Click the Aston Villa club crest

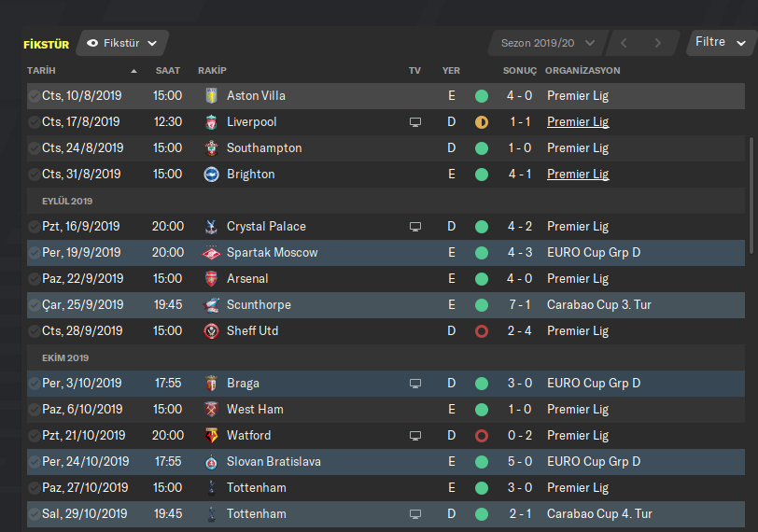tap(211, 96)
